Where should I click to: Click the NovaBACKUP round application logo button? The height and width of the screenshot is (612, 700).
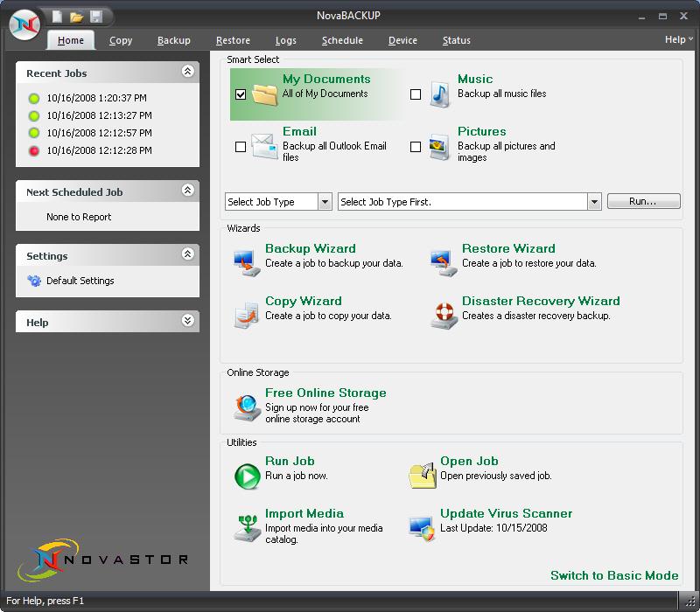point(25,24)
